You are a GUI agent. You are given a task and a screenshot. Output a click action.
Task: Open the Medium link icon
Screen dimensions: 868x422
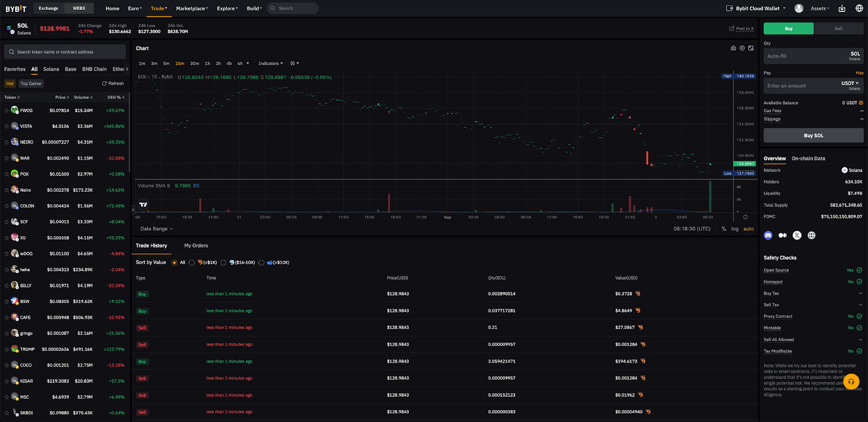point(782,235)
